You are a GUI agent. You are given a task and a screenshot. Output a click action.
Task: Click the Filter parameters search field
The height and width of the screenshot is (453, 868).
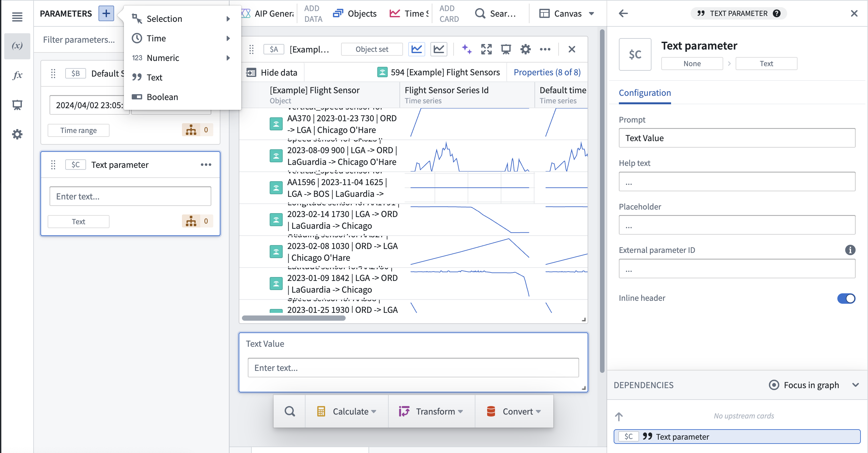pos(80,40)
